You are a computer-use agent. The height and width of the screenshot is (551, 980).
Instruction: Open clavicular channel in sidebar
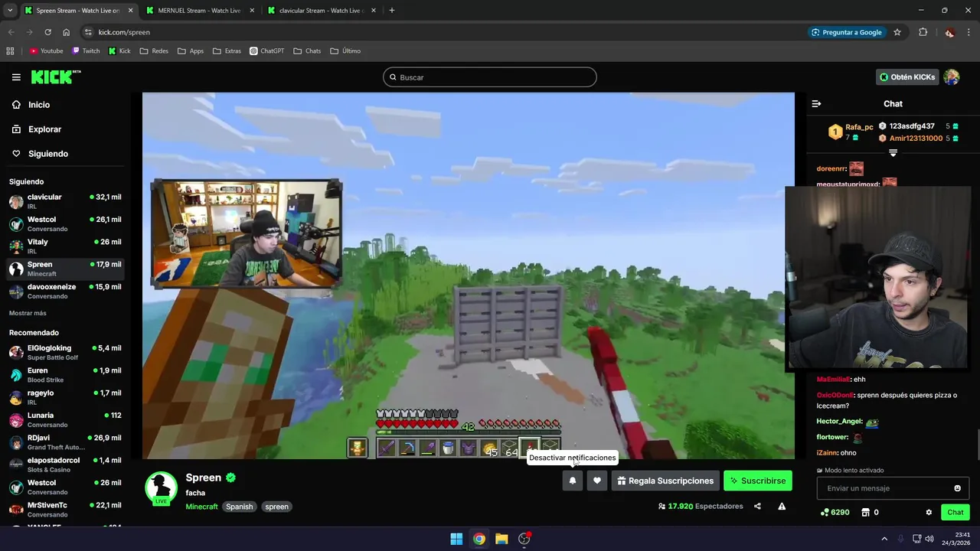pyautogui.click(x=65, y=201)
